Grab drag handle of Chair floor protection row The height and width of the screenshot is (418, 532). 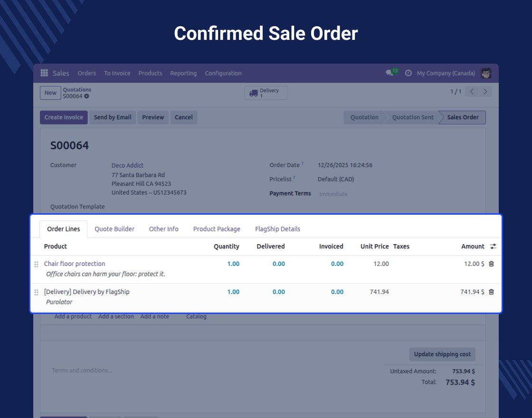tap(36, 264)
